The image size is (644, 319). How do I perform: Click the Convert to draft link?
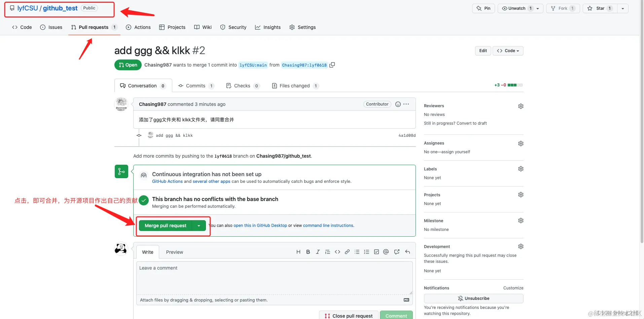472,123
